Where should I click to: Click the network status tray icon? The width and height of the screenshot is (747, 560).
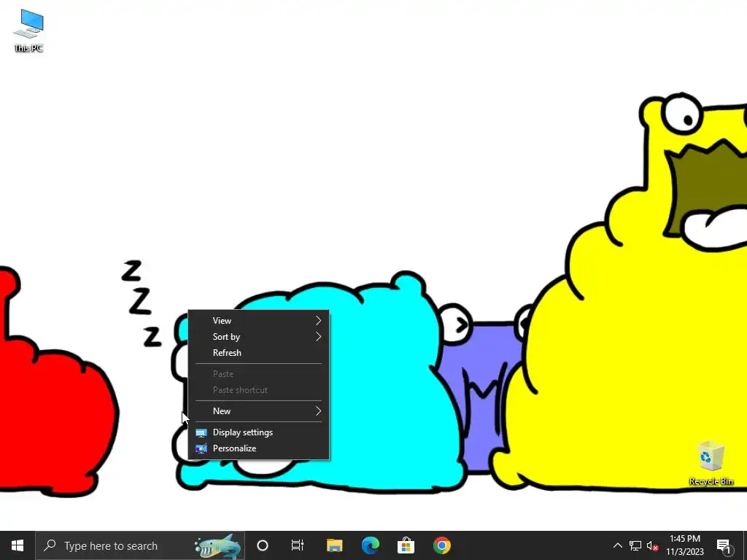pos(635,545)
